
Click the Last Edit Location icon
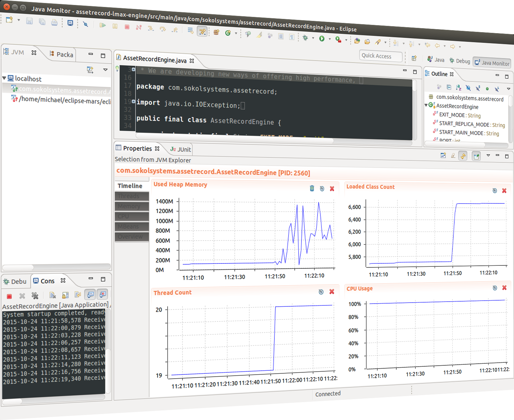428,45
